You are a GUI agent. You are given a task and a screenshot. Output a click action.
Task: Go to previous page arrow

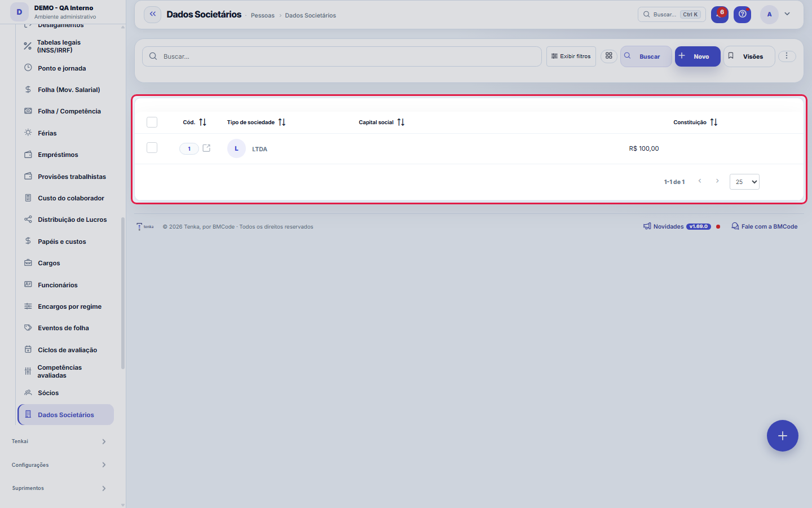coord(700,181)
